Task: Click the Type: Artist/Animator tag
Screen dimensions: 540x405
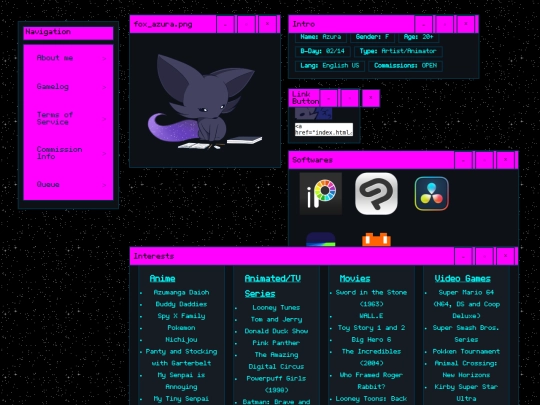Action: 398,51
